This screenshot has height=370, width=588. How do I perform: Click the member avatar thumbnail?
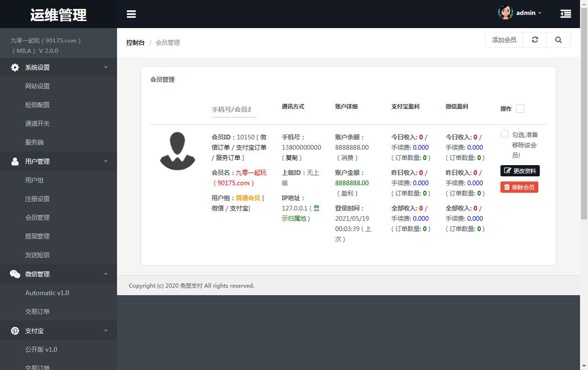(177, 152)
